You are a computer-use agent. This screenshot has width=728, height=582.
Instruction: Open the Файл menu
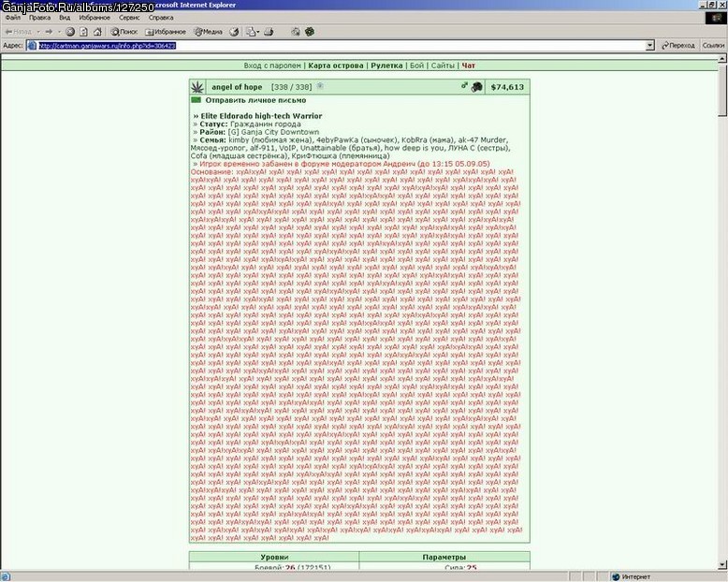(x=13, y=18)
